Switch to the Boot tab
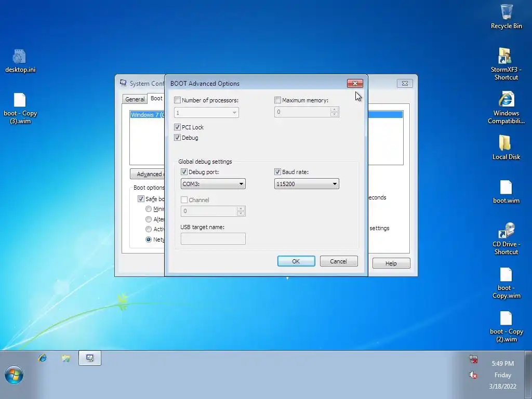532x399 pixels. click(x=156, y=98)
